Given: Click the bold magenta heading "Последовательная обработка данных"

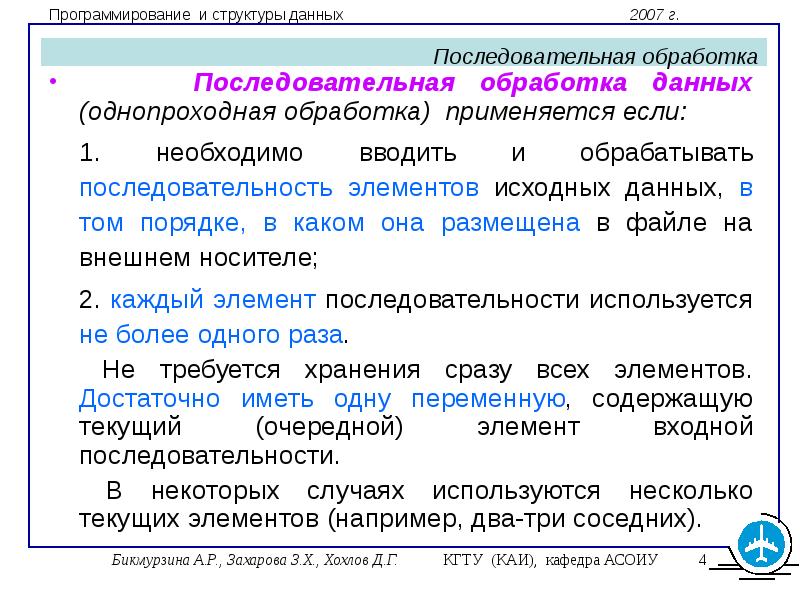Looking at the screenshot, I should [x=472, y=82].
